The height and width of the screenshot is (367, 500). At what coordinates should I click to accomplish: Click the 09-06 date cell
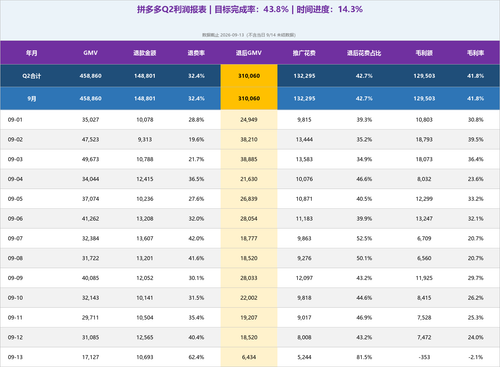pos(15,219)
